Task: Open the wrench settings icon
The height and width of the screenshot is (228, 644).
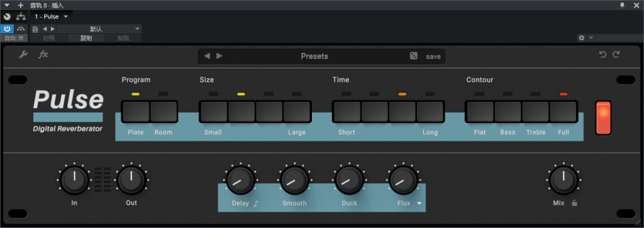Action: (23, 55)
